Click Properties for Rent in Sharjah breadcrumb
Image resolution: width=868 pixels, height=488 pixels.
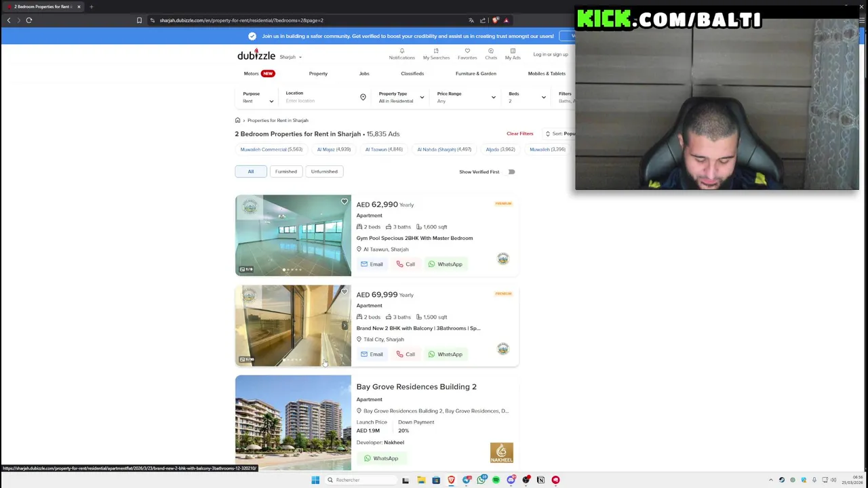point(278,121)
